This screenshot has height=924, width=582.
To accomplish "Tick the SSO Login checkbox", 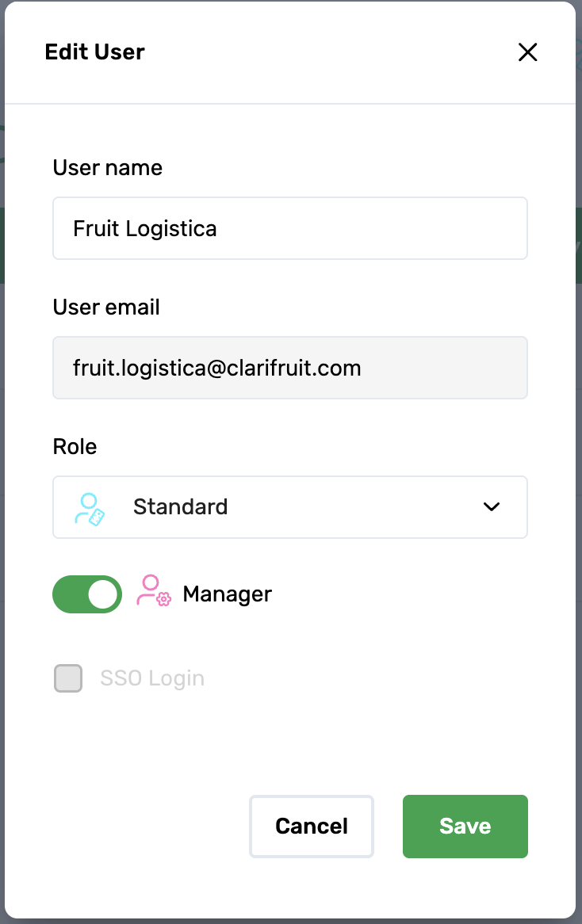I will click(x=68, y=678).
